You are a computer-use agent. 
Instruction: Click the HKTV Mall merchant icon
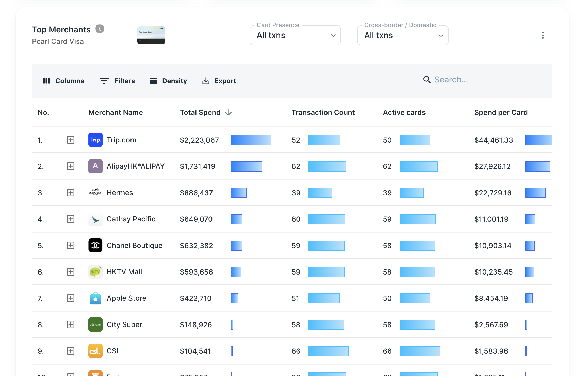(x=95, y=271)
